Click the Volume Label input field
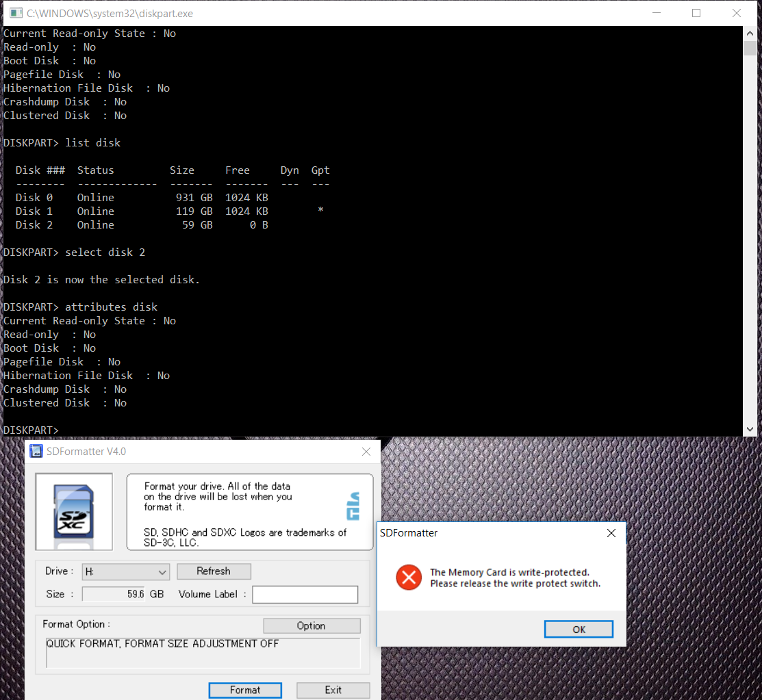The image size is (762, 700). coord(305,594)
